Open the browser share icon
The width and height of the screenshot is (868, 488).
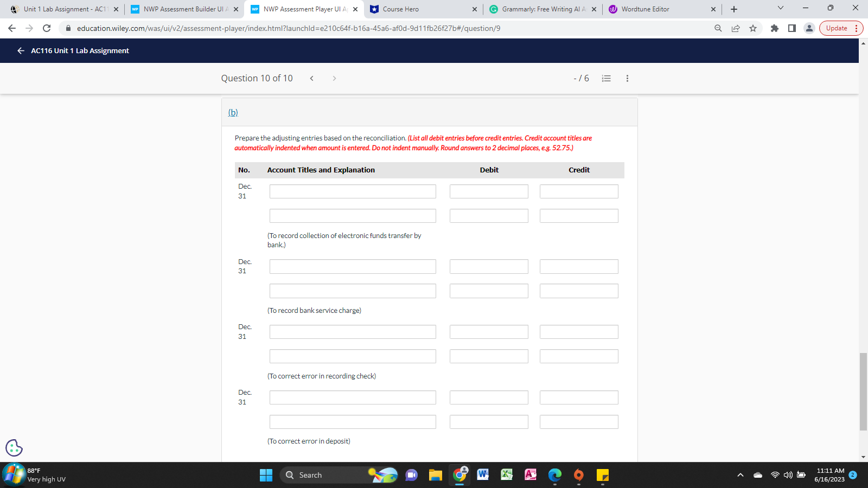tap(736, 28)
